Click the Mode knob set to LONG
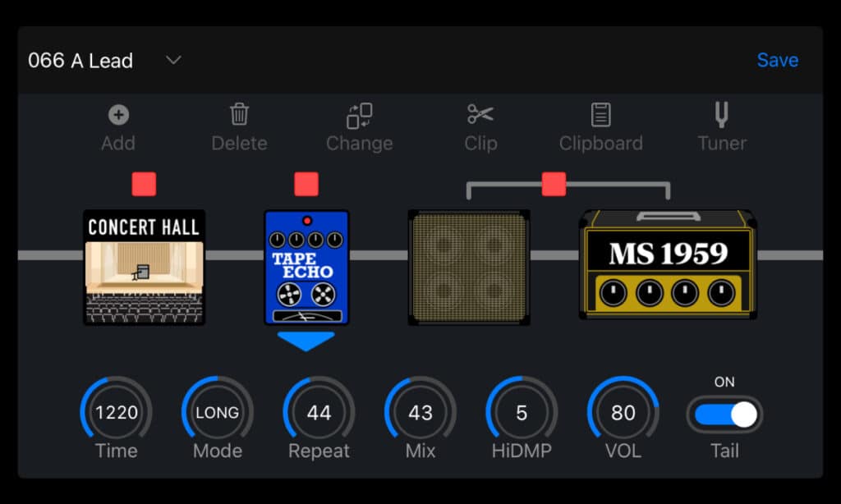The height and width of the screenshot is (504, 841). click(217, 412)
